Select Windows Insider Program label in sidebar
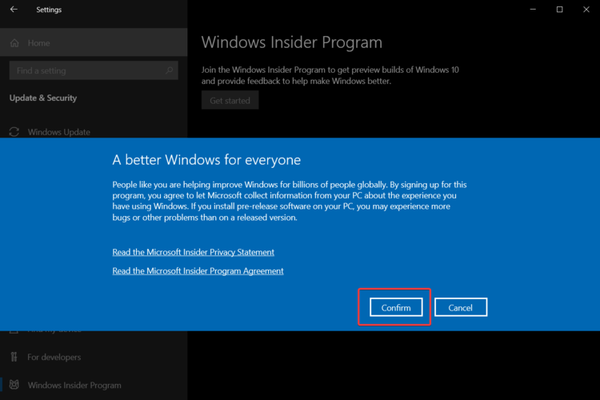600x400 pixels. point(74,385)
